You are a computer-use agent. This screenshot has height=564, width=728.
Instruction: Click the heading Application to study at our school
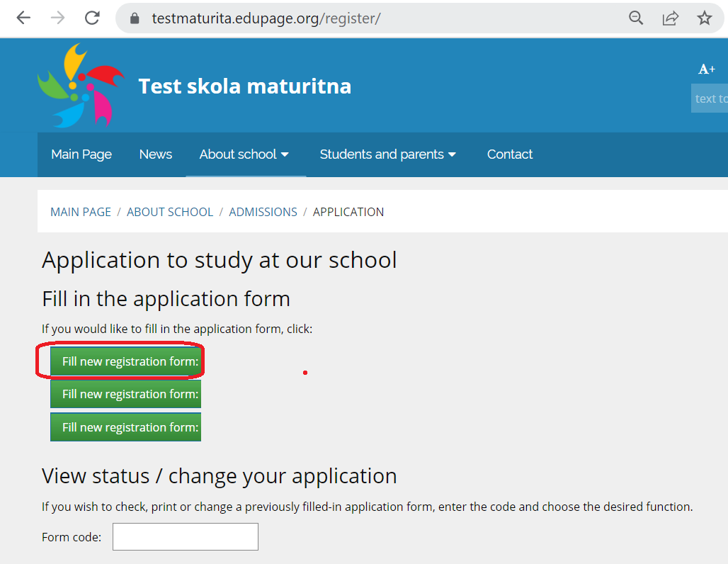point(219,260)
